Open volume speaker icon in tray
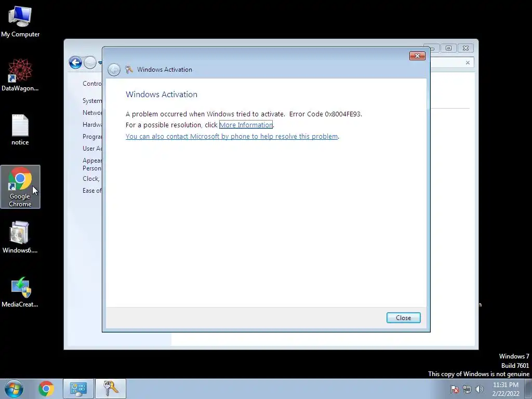This screenshot has width=532, height=399. [x=480, y=389]
